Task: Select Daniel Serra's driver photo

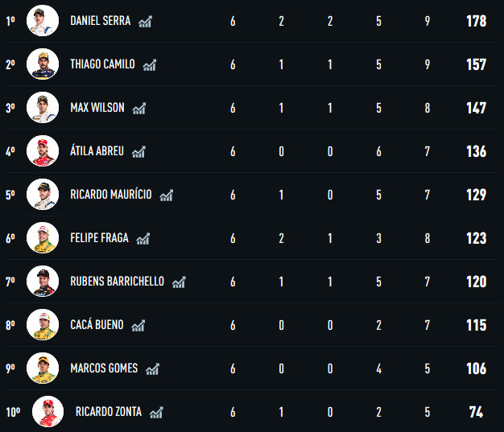Action: tap(43, 21)
